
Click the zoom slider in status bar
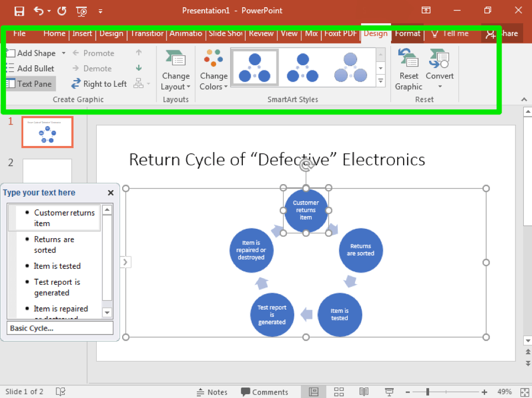pos(427,392)
